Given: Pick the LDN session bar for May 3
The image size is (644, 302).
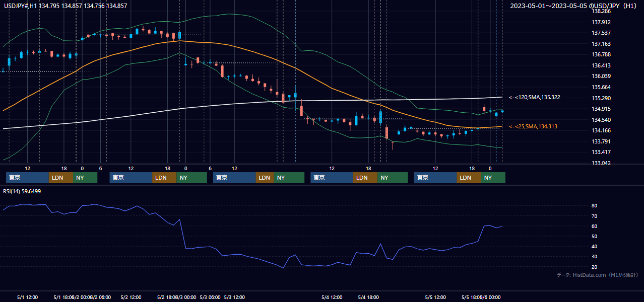Looking at the screenshot, I should 265,178.
